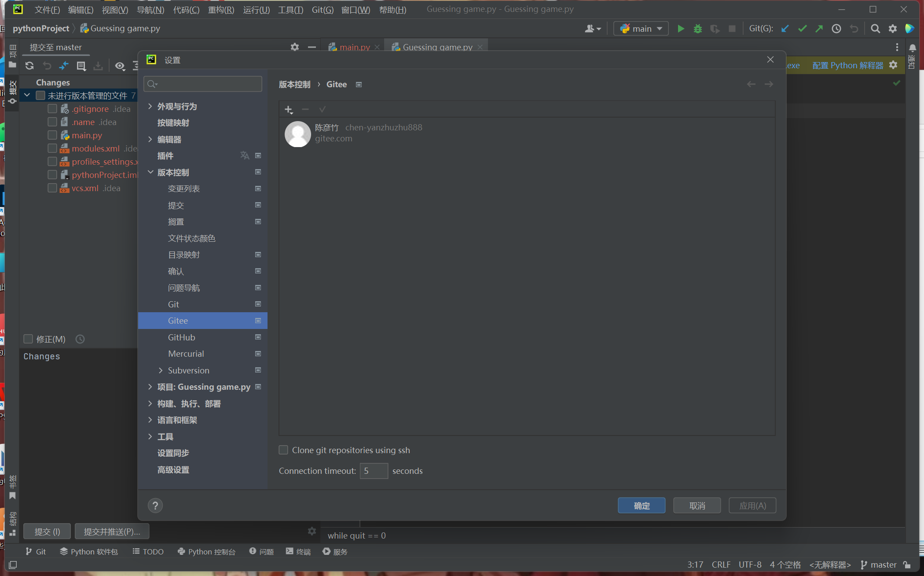Expand the Subversion settings node

(x=161, y=370)
